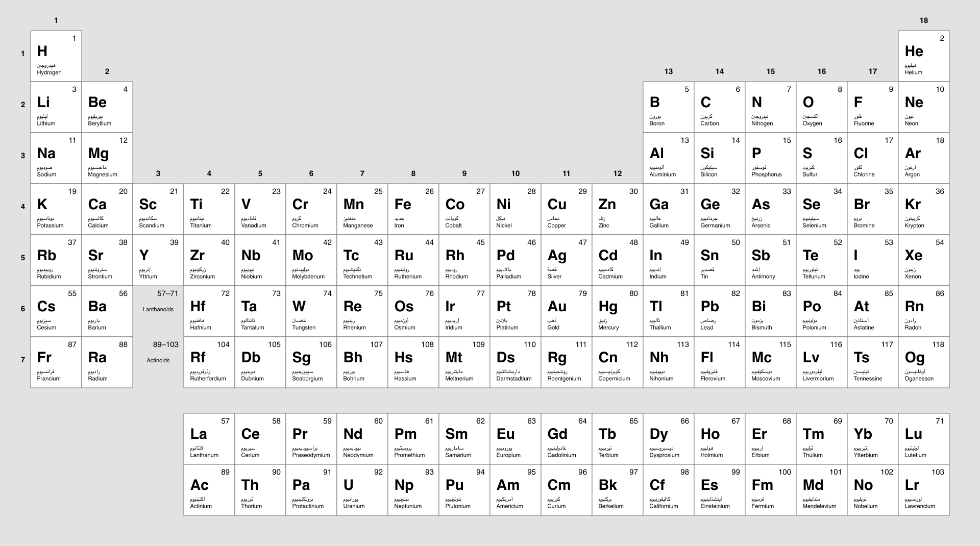Select the Tungsten (W) cell
The width and height of the screenshot is (980, 546).
point(311,311)
